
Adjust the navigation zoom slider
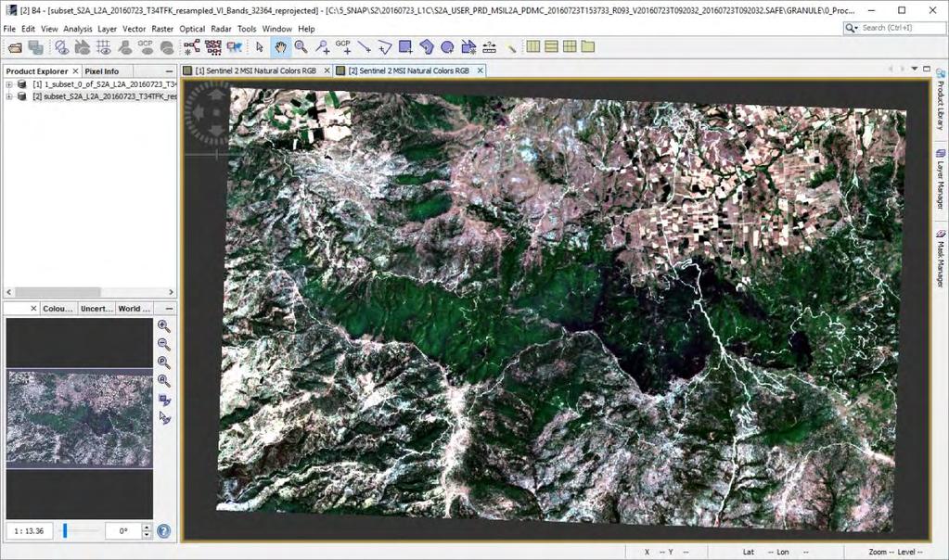(x=65, y=531)
